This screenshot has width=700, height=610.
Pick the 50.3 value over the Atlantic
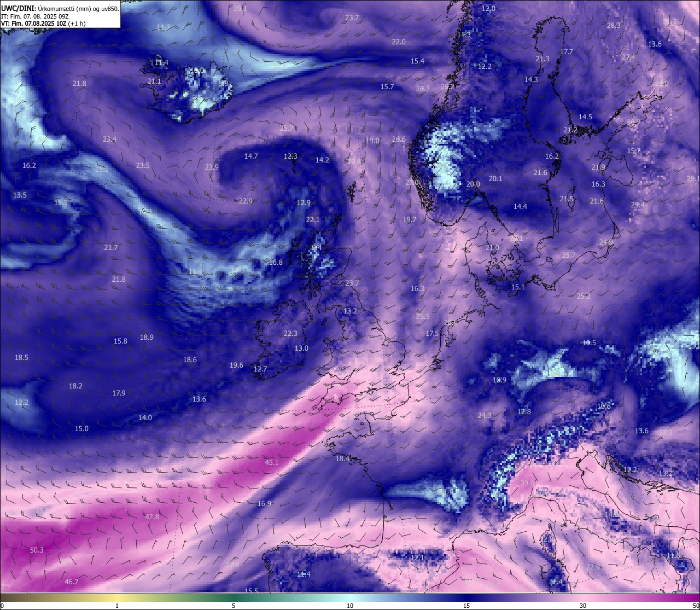(37, 550)
